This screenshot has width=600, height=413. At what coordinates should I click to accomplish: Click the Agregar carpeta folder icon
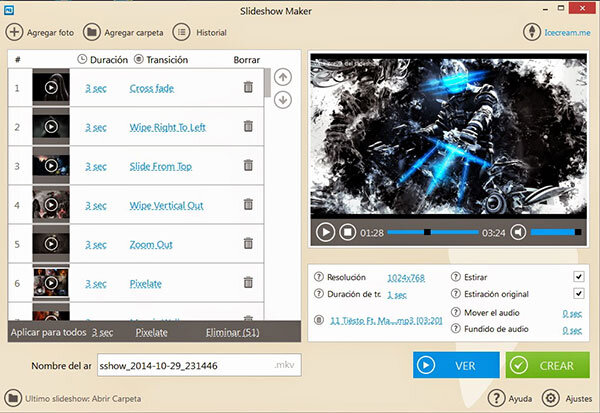pos(91,32)
